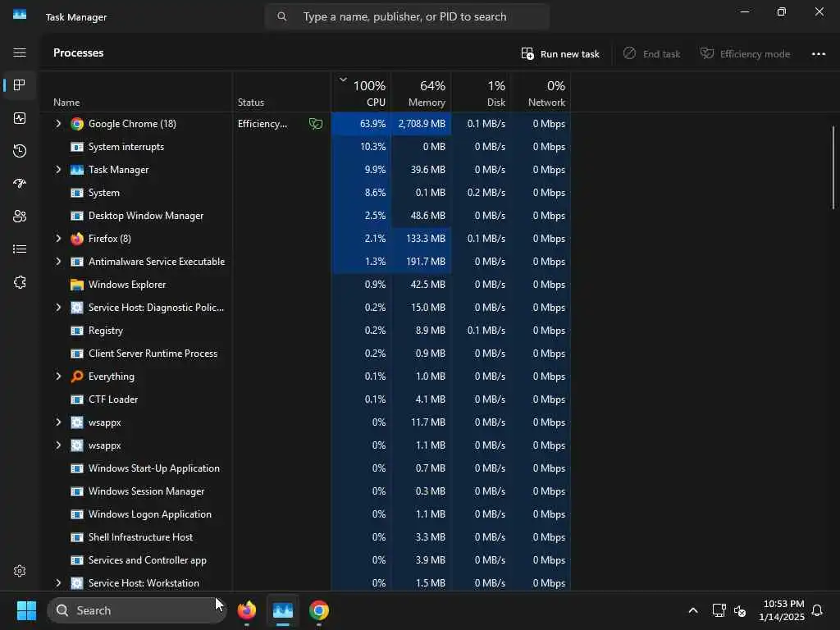Open the Users sidebar page

(20, 217)
